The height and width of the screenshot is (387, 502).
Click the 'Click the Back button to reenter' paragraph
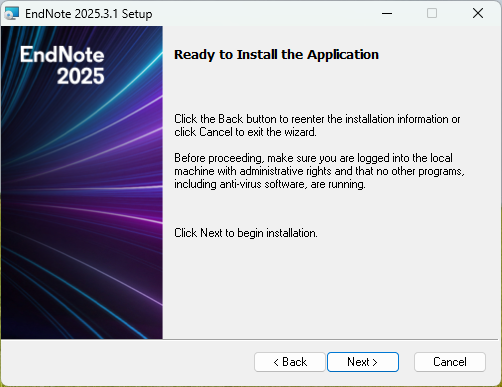(x=317, y=125)
